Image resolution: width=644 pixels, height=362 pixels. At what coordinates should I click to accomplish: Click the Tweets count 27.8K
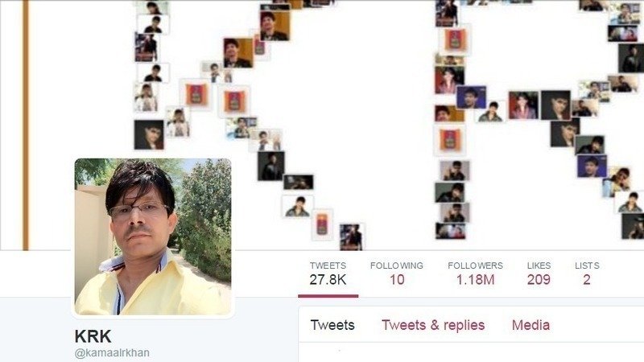tap(328, 279)
